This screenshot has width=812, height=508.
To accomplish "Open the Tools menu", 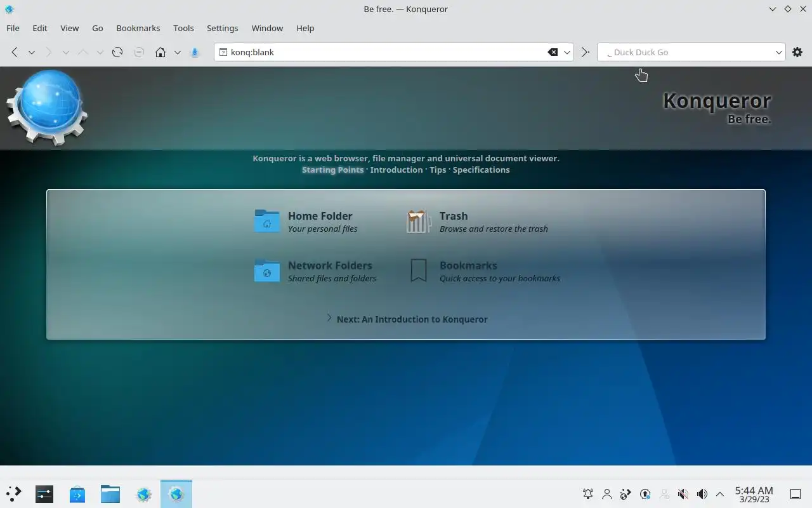I will coord(183,28).
